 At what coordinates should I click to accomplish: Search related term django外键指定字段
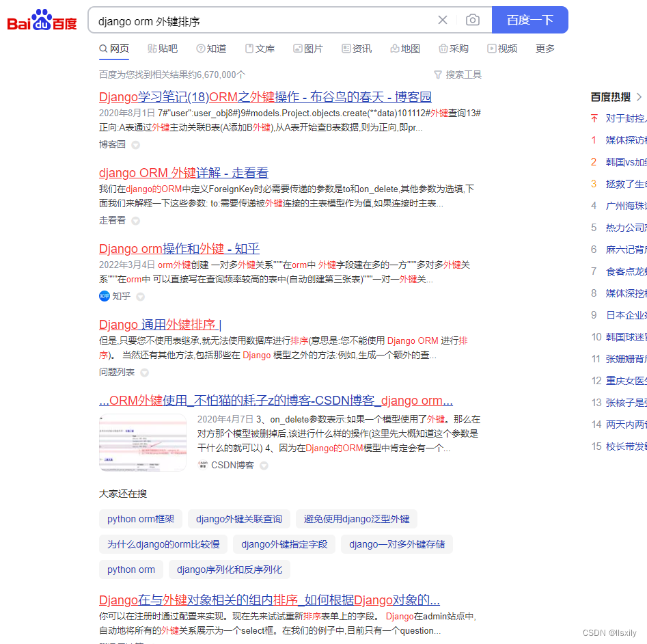pyautogui.click(x=284, y=544)
